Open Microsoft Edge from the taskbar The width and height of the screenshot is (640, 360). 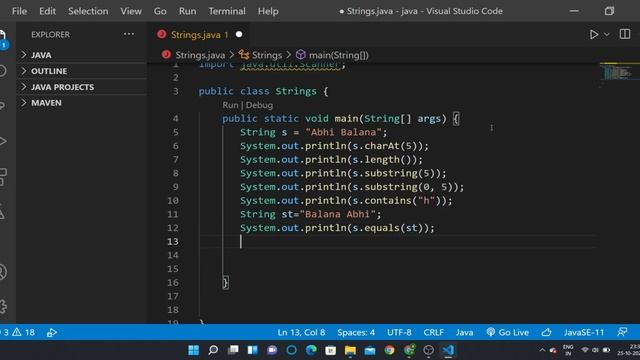click(x=311, y=350)
